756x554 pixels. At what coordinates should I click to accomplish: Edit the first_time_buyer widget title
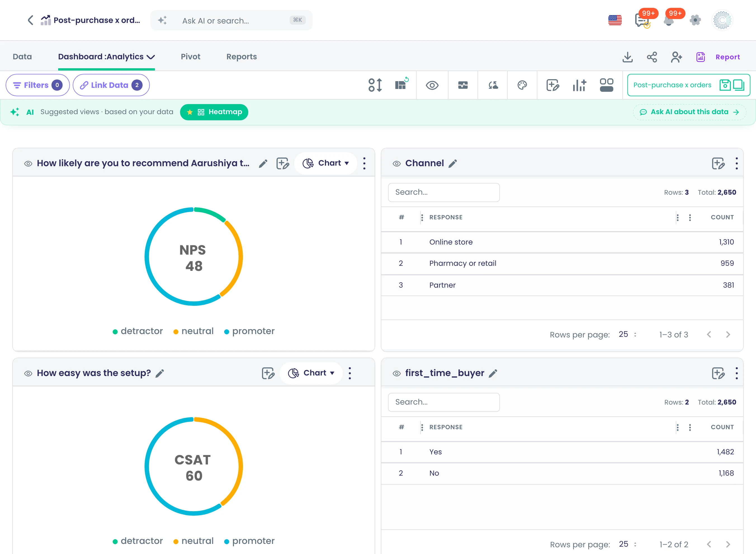click(x=493, y=373)
